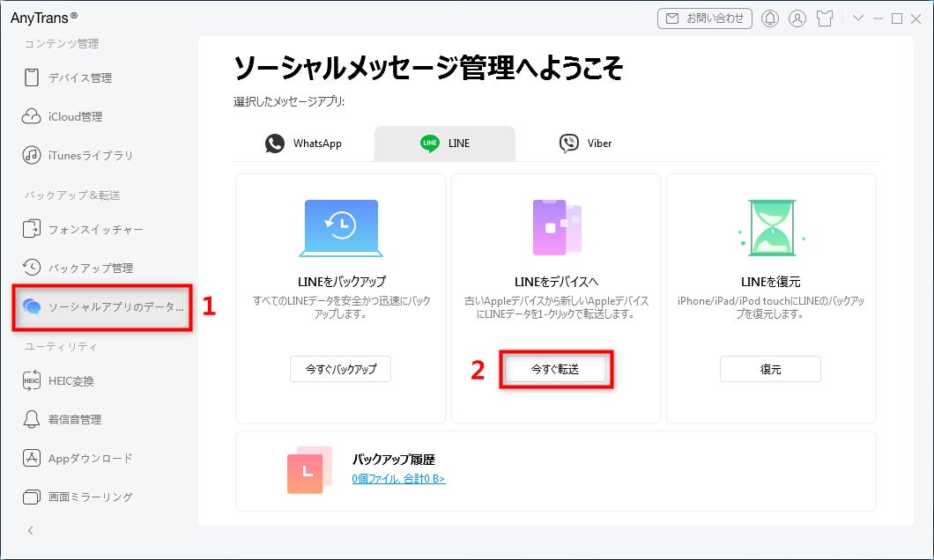This screenshot has height=560, width=934.
Task: Click the green LINE logo icon
Action: 429,144
